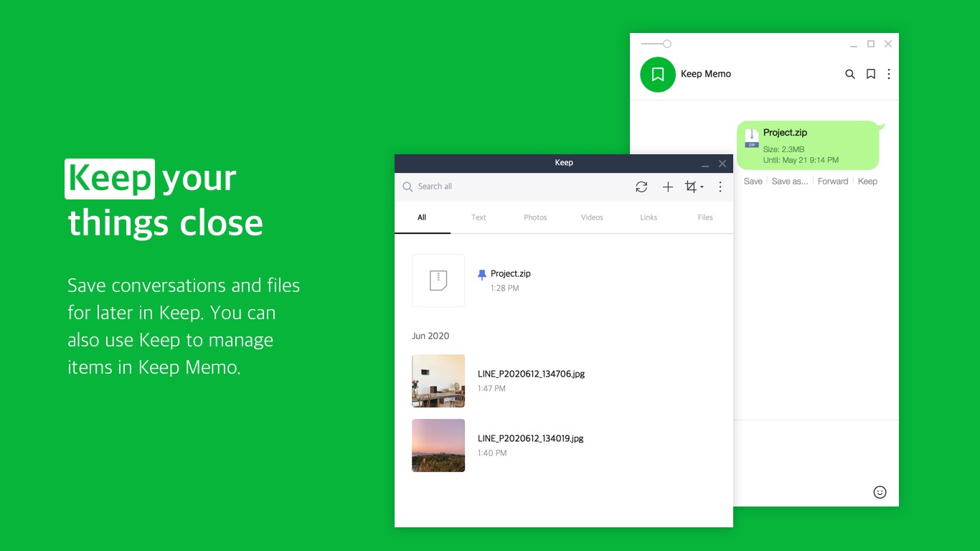The width and height of the screenshot is (980, 551).
Task: Open Keep bookmark icon in chat header
Action: (871, 74)
